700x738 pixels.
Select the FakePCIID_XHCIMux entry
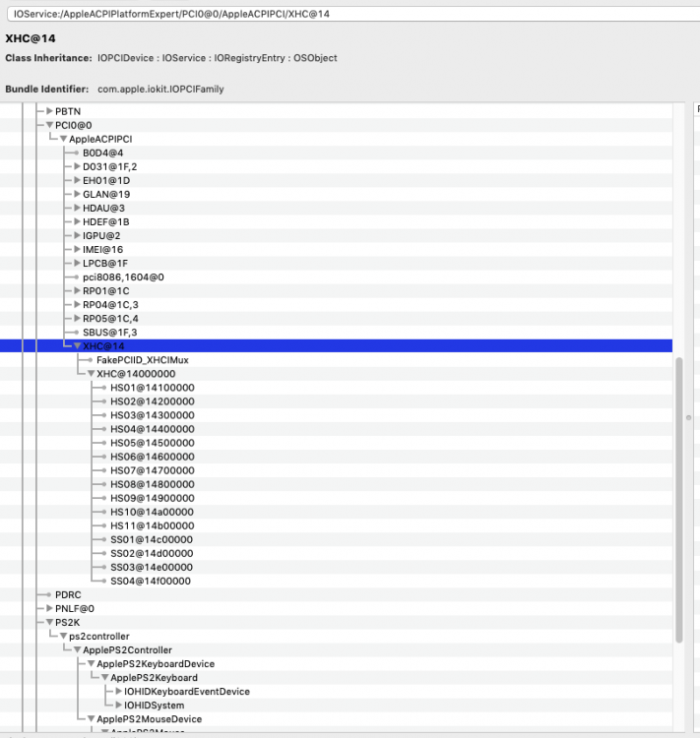coord(142,360)
